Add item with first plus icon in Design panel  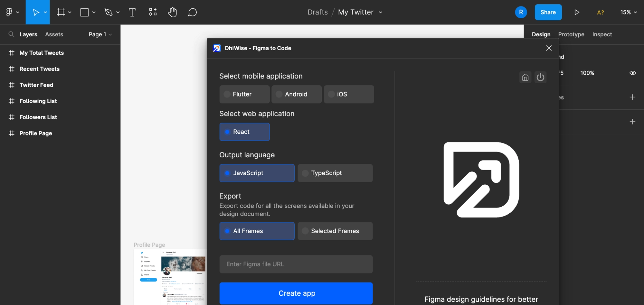pyautogui.click(x=632, y=97)
